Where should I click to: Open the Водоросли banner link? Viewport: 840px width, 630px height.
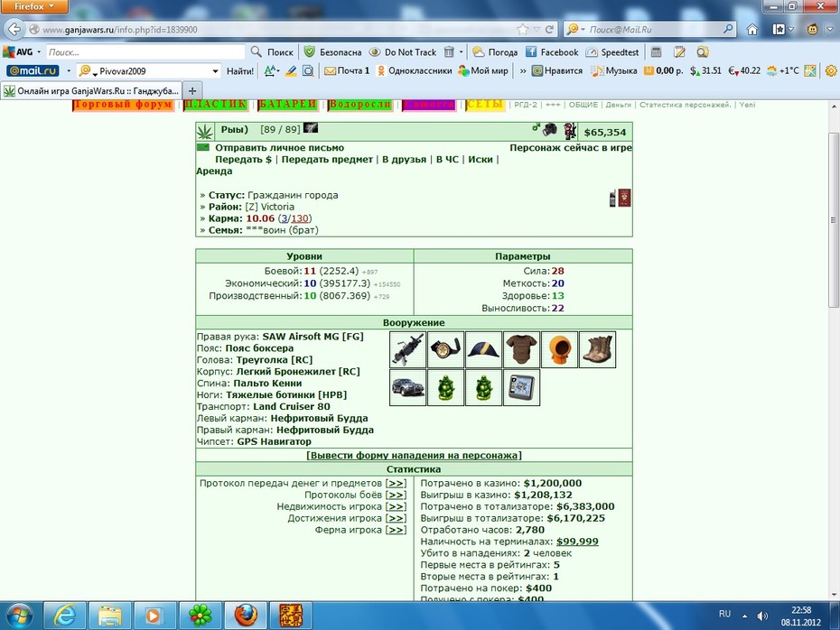(x=360, y=105)
